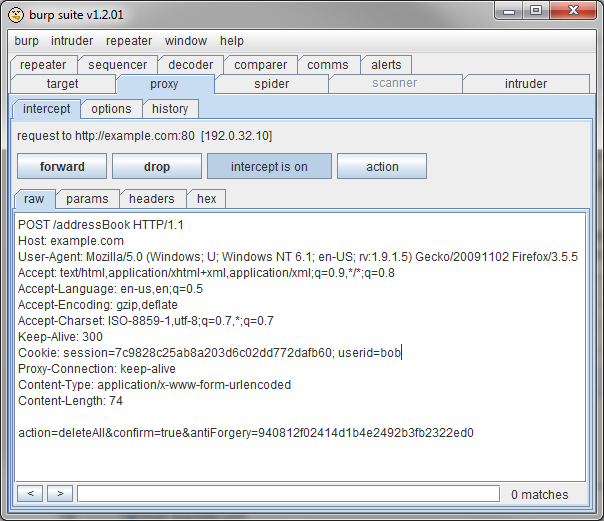The image size is (604, 521).
Task: Forward the intercepted request
Action: click(x=62, y=166)
